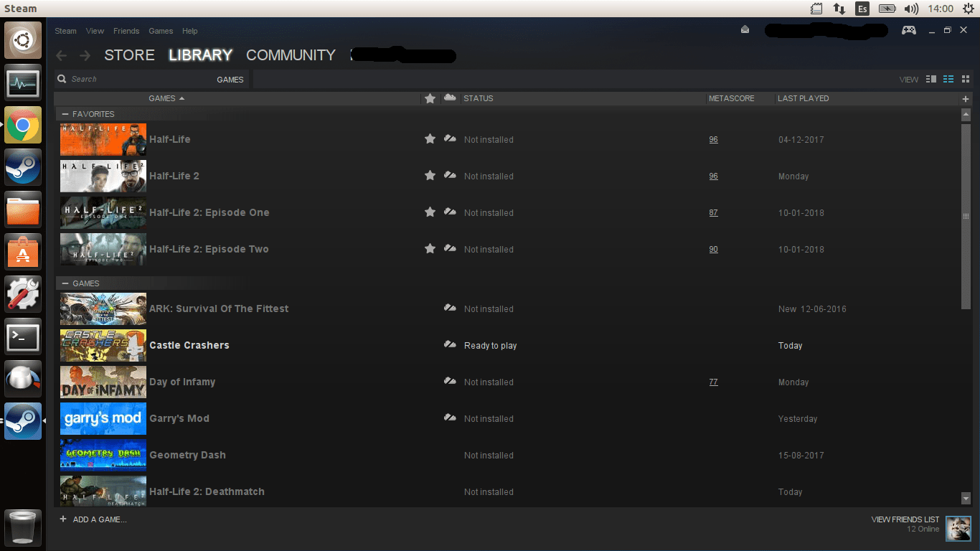980x551 pixels.
Task: Click the cloud sync icon next to Garry's Mod
Action: [449, 418]
